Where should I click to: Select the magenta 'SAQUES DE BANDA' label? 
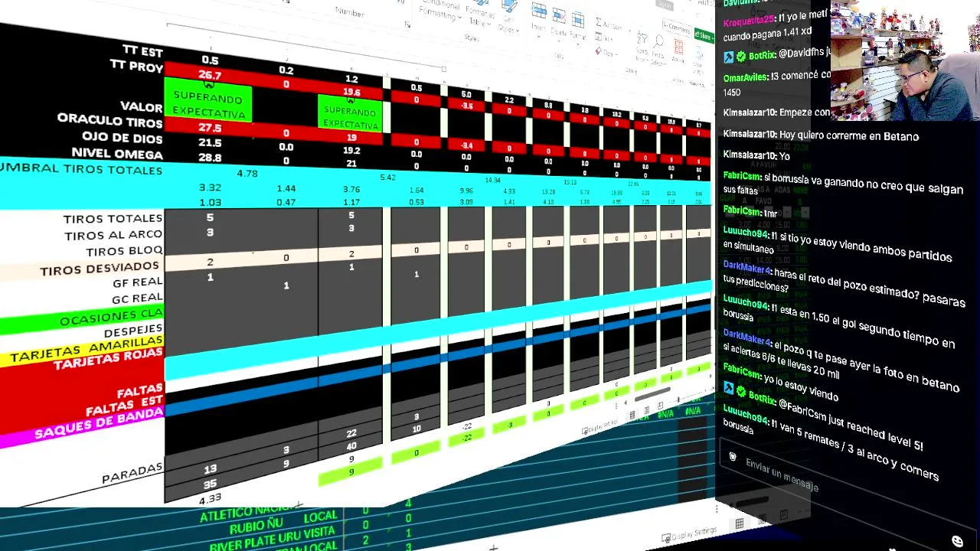[98, 422]
